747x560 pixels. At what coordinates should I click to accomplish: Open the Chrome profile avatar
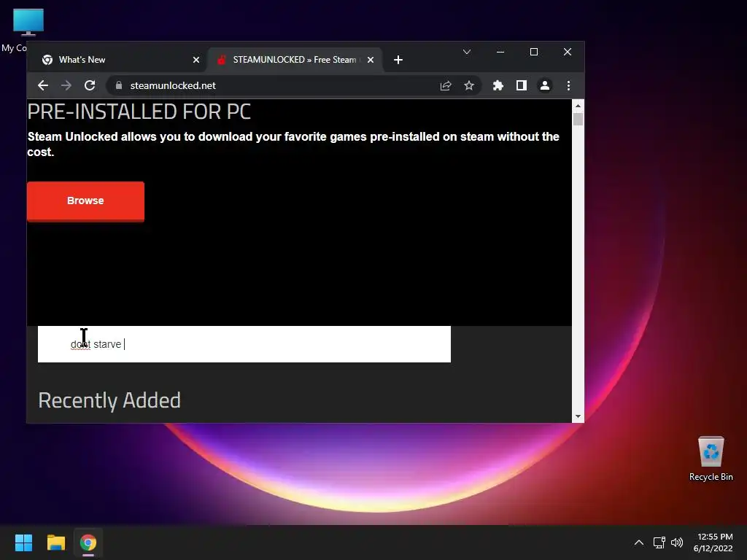tap(544, 86)
